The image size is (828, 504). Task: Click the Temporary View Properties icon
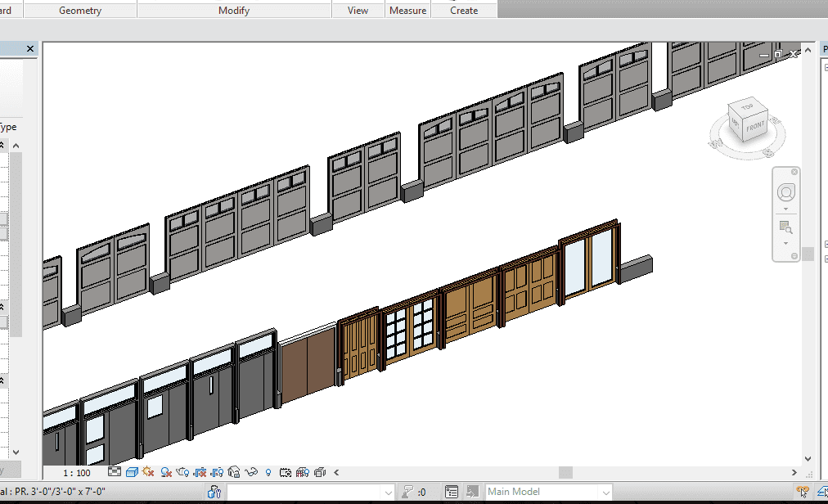(286, 472)
